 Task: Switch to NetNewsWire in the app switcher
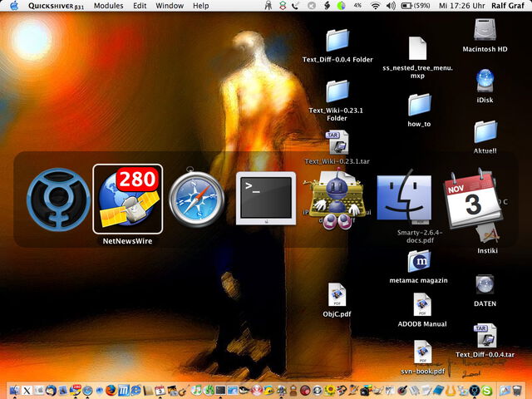(x=127, y=199)
